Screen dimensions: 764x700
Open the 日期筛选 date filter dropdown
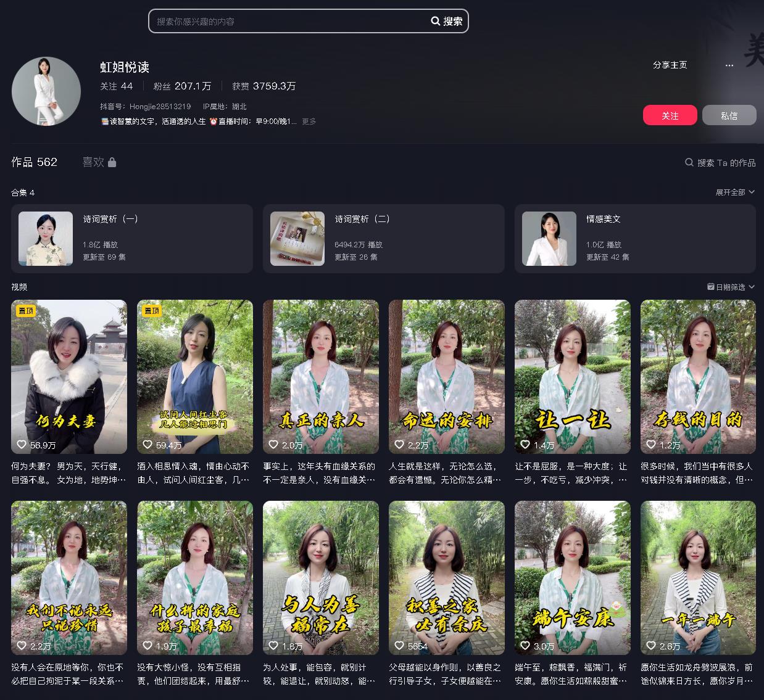pyautogui.click(x=734, y=287)
